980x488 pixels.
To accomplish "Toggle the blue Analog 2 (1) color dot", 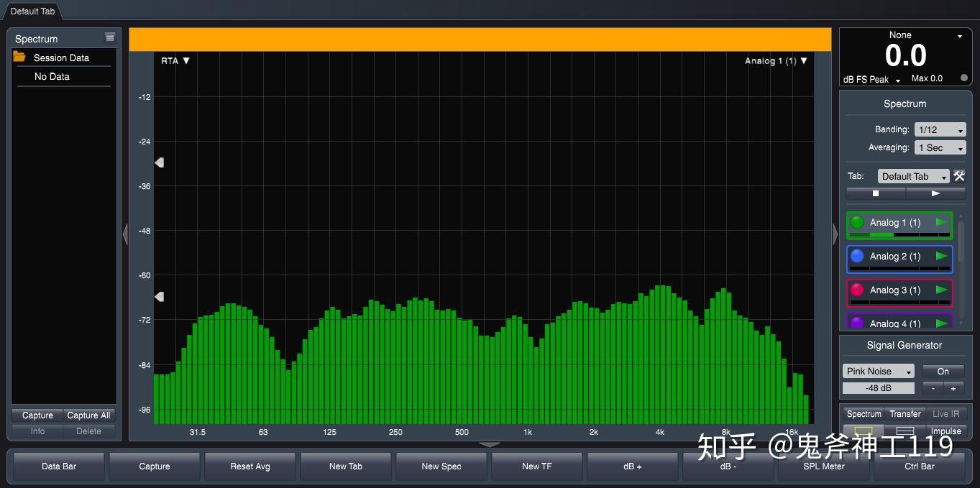I will [x=857, y=256].
